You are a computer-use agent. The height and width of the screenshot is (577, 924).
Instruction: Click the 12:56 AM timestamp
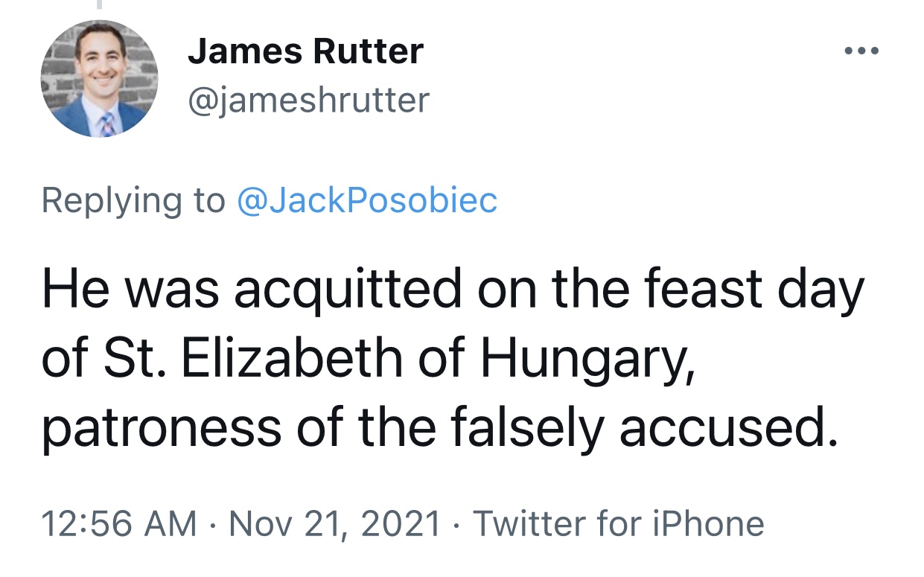pyautogui.click(x=119, y=523)
